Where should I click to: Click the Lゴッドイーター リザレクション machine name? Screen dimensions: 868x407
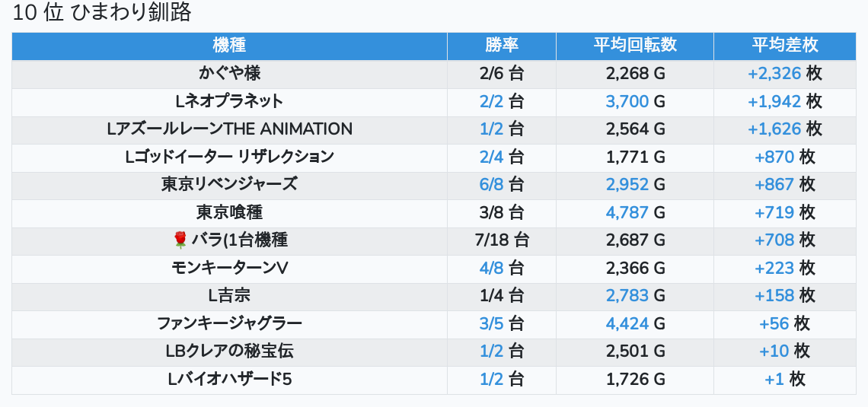coord(229,157)
